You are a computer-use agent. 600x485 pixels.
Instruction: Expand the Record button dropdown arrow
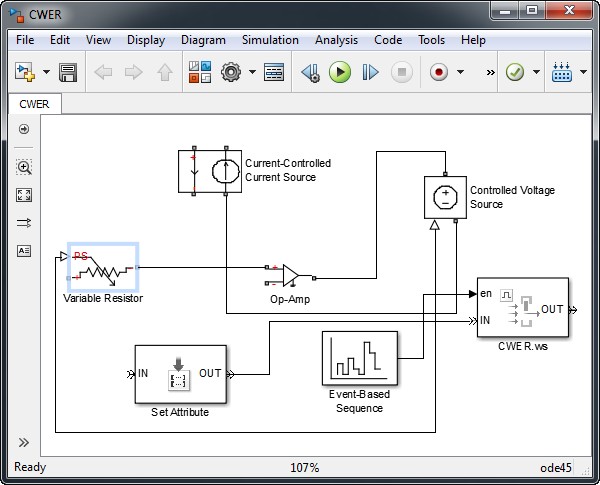coord(460,72)
